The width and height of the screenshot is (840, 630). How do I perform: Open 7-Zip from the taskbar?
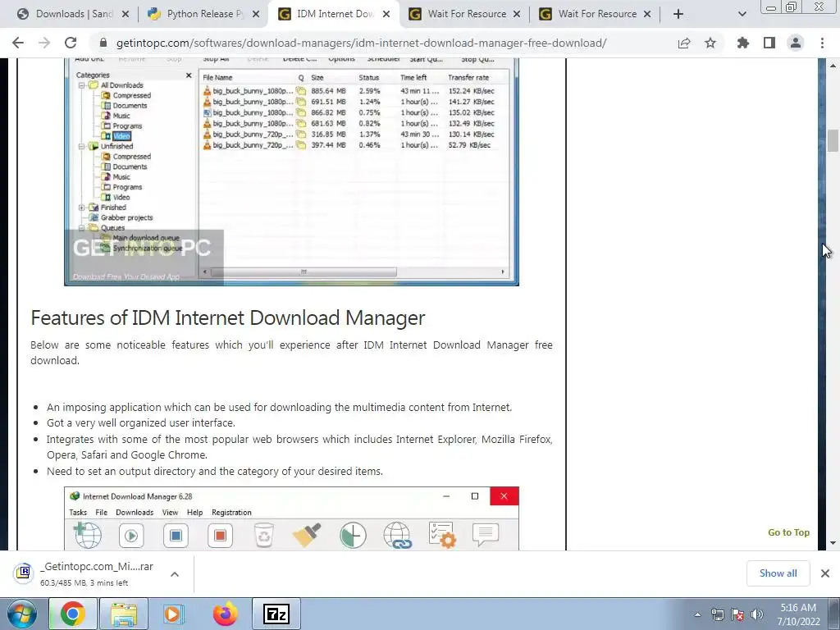coord(276,614)
